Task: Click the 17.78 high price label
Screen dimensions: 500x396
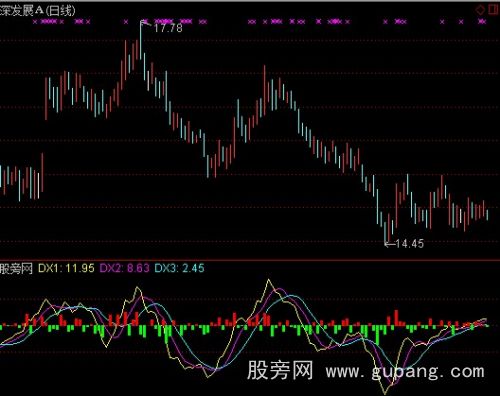Action: (168, 28)
